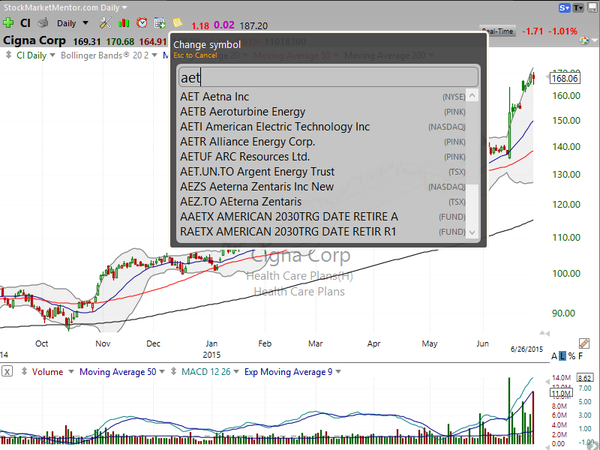The width and height of the screenshot is (600, 450).
Task: Click the 164.91 low price value
Action: (x=153, y=41)
